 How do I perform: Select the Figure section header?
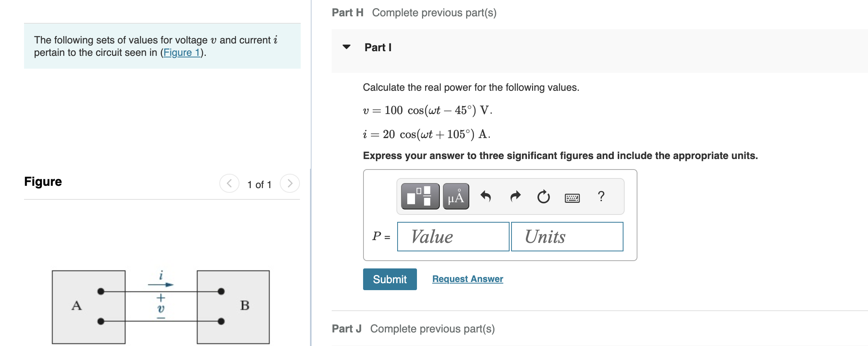[43, 181]
